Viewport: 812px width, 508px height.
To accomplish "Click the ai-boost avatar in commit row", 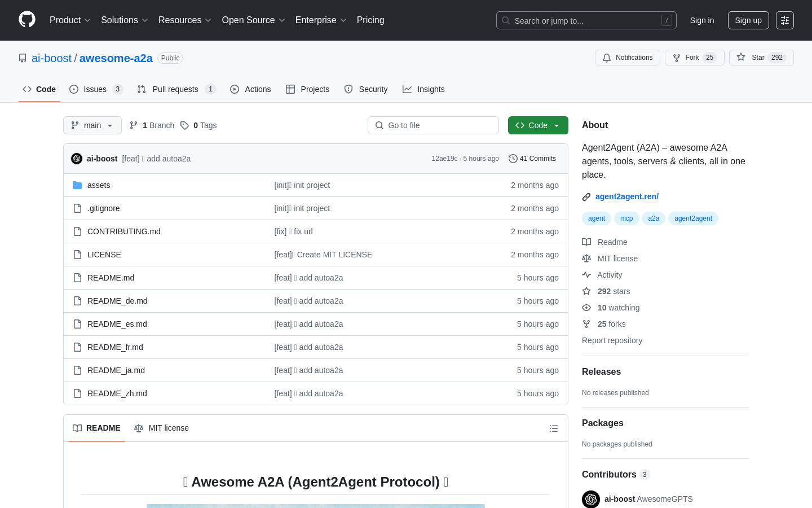I will (77, 159).
